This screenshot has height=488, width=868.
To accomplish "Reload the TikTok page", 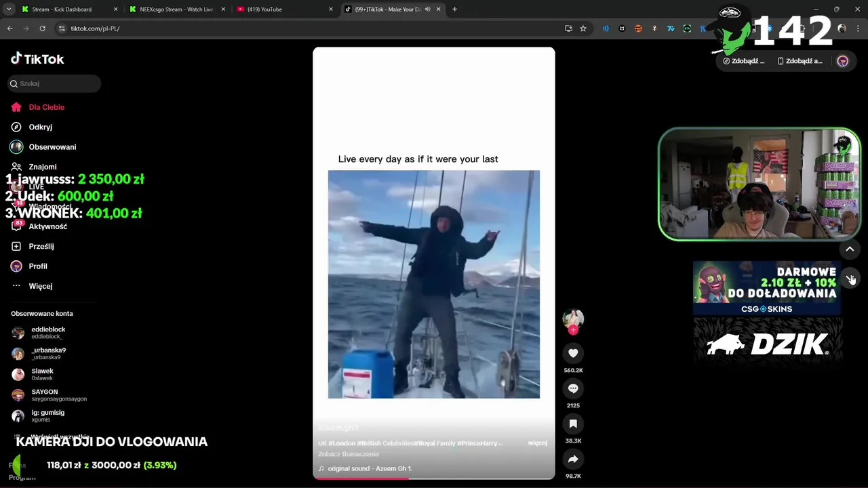I will (x=42, y=28).
